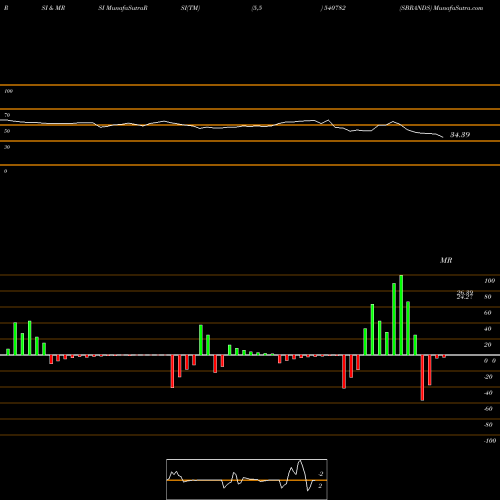Viewport: 500px width, 500px height.
Task: Click the RSI 30 axis label
Action: coord(7,147)
